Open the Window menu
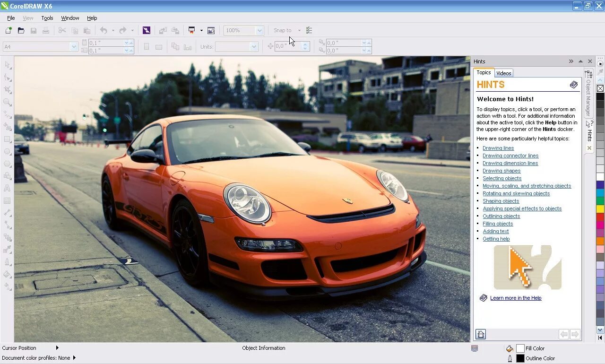This screenshot has height=364, width=605. click(x=70, y=18)
